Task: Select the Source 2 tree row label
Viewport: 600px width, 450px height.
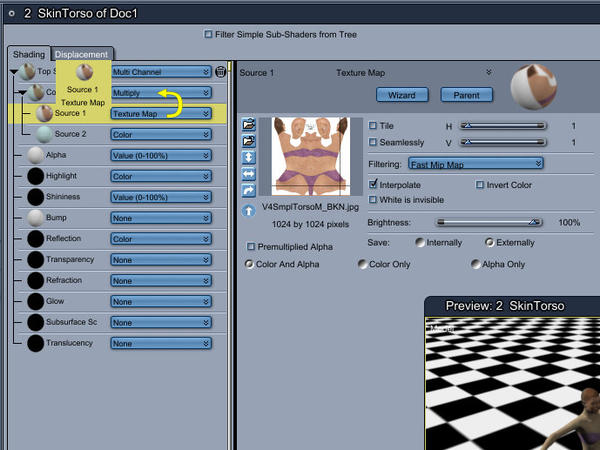Action: [70, 134]
